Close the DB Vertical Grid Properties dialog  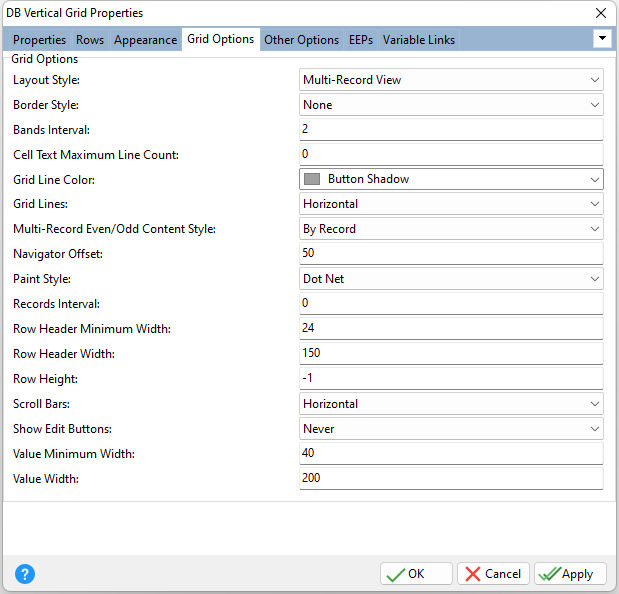tap(601, 13)
